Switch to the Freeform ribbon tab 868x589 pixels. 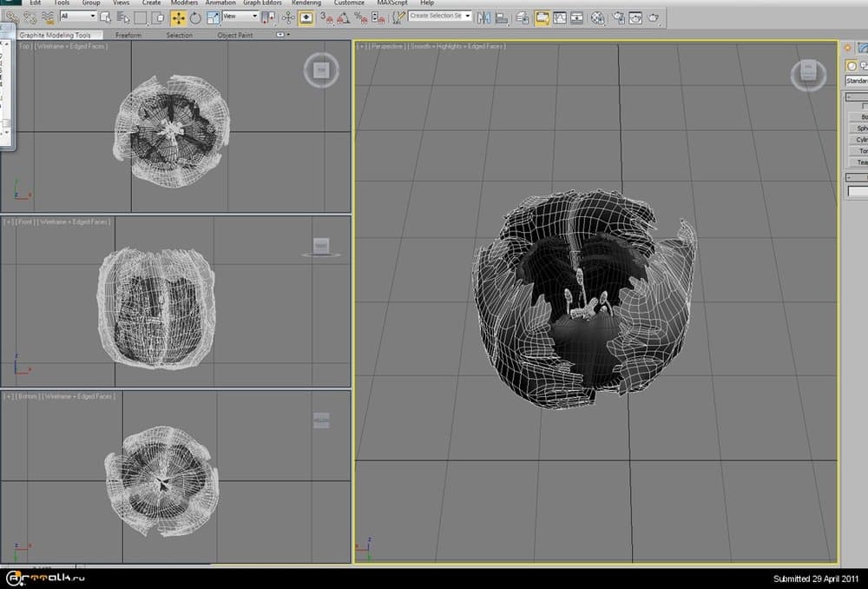128,35
